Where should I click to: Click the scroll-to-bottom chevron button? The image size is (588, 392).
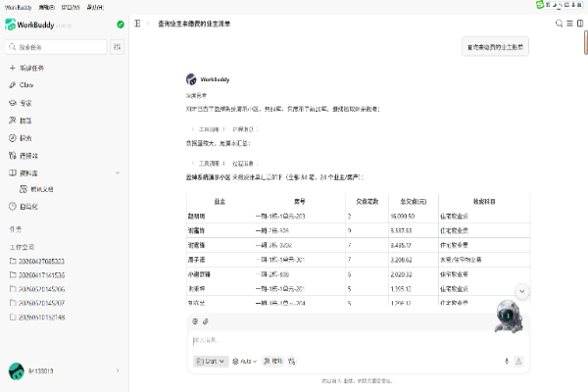(x=522, y=291)
